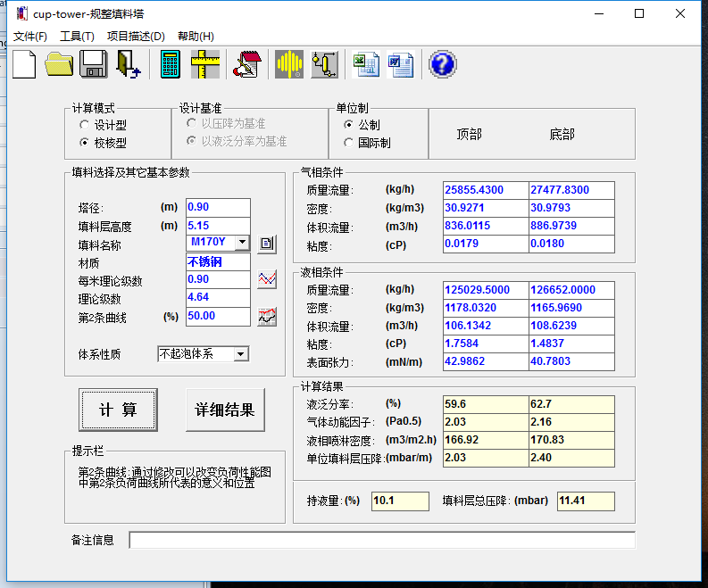Edit the 填料层高度 5.15 field
708x588 pixels.
click(x=218, y=226)
